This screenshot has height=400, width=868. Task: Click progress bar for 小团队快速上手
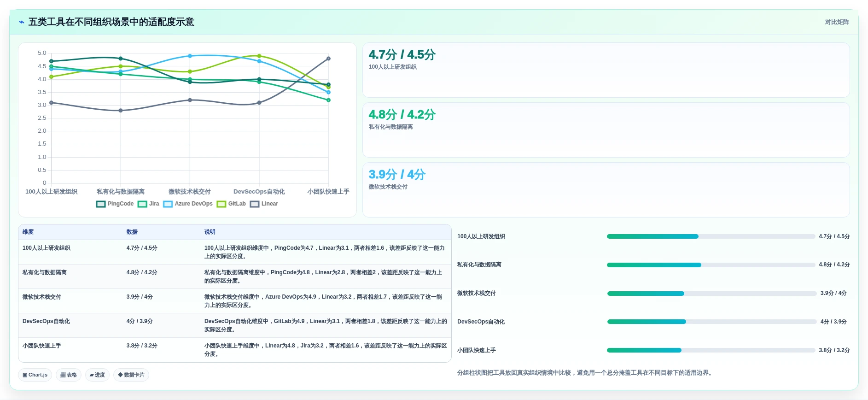tap(711, 350)
